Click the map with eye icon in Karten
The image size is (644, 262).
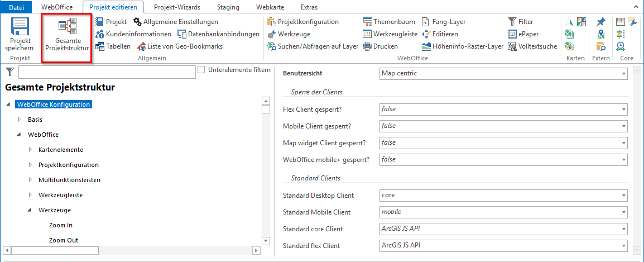click(x=569, y=46)
